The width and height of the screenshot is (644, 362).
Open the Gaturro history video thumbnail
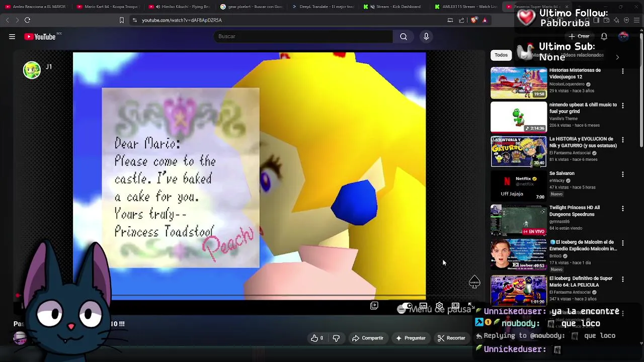pyautogui.click(x=519, y=151)
